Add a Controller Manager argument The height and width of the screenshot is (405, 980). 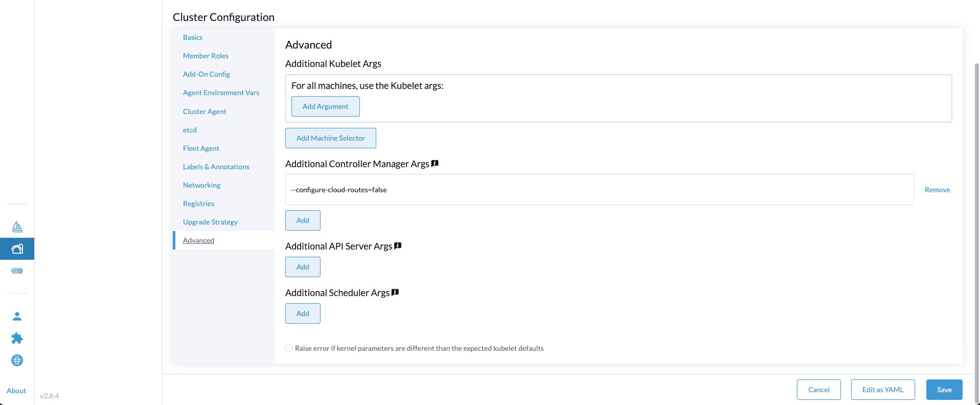click(303, 220)
